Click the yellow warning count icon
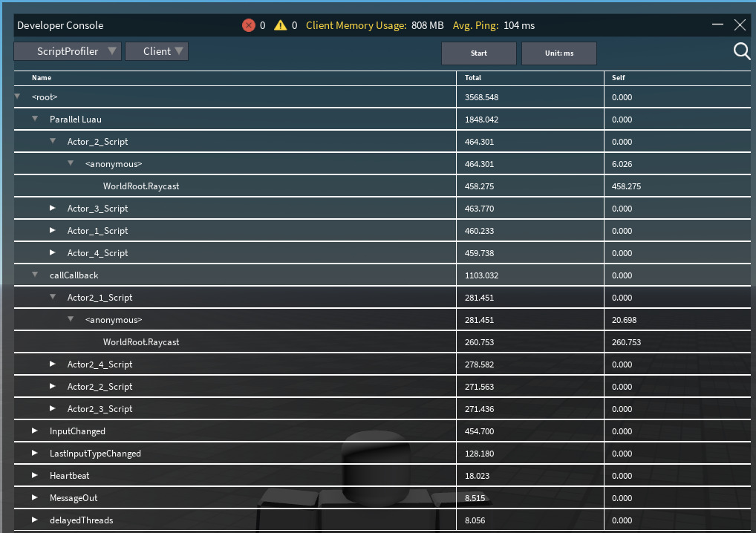Viewport: 756px width, 533px height. [281, 24]
